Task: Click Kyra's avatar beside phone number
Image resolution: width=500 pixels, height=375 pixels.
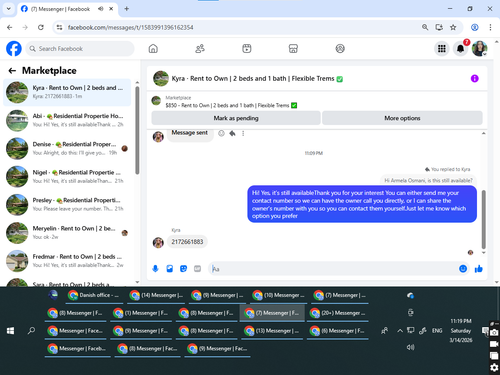Action: [158, 242]
